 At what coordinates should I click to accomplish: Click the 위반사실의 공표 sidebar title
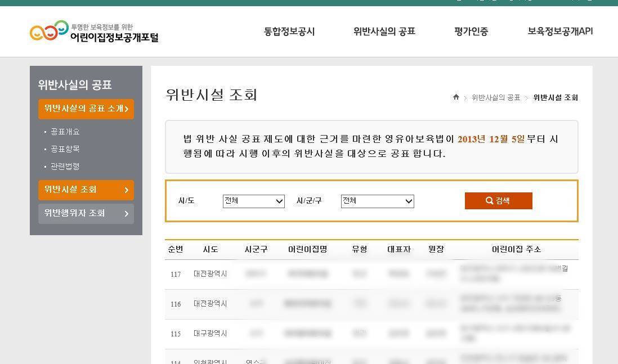(75, 85)
